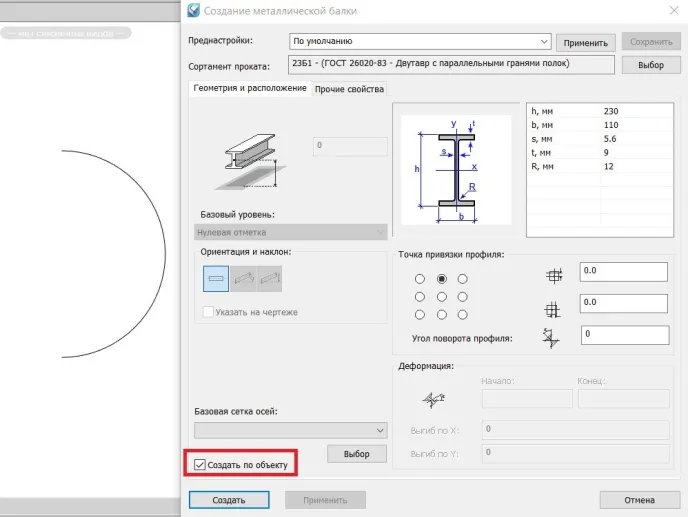Select the top-left profile anchor point

(x=420, y=279)
